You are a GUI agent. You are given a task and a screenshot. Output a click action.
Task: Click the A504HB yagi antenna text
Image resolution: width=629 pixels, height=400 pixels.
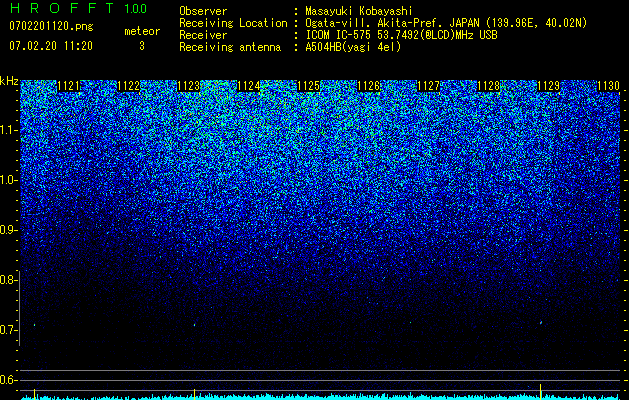(x=353, y=47)
